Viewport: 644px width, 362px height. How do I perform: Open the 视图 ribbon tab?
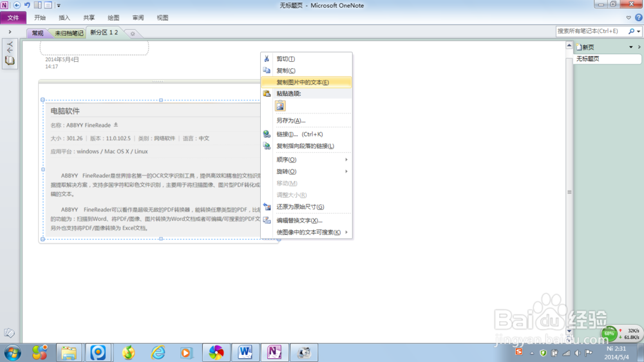coord(163,17)
